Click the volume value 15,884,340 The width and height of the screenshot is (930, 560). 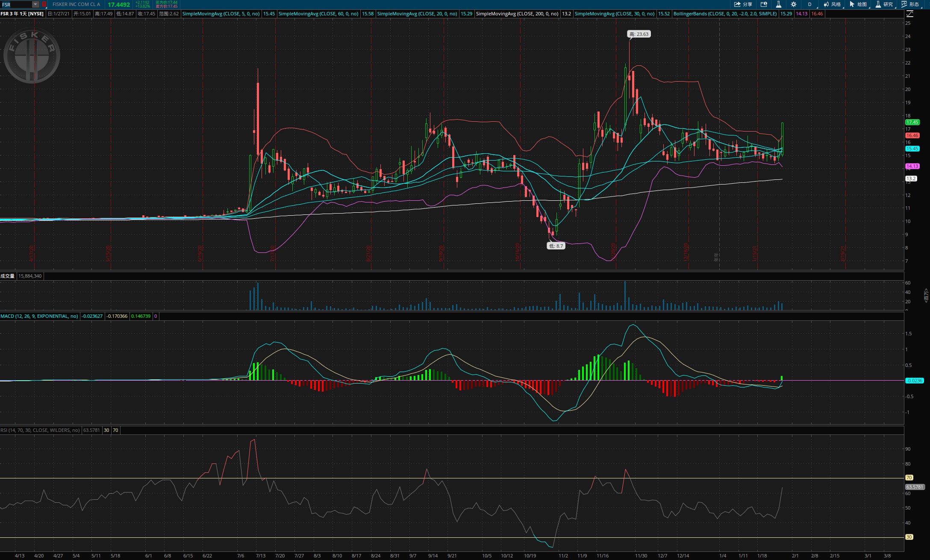pyautogui.click(x=30, y=276)
